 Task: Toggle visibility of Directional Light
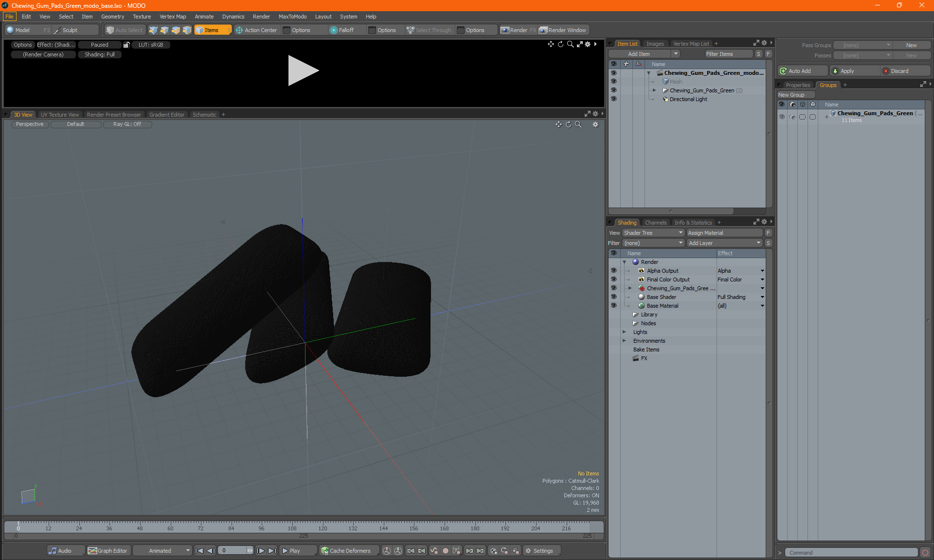click(x=614, y=99)
